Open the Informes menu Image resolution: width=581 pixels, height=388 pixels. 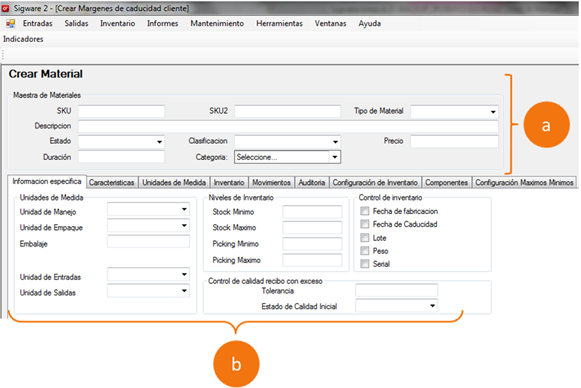click(162, 23)
